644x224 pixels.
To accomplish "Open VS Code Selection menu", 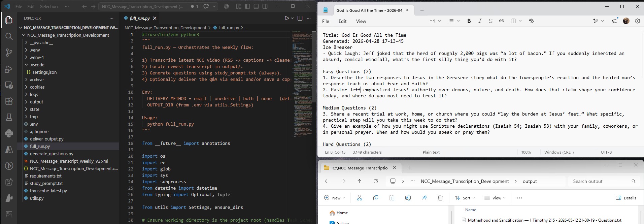I will 49,6.
